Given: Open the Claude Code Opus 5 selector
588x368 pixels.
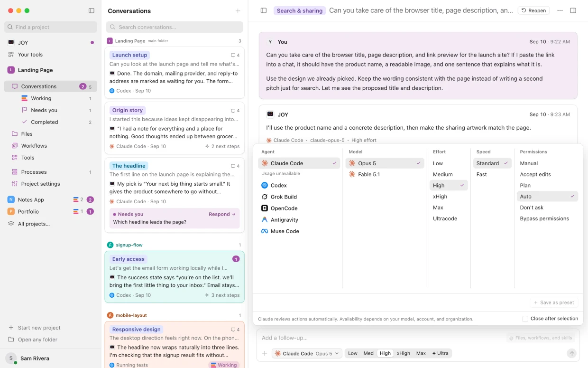Looking at the screenshot, I should [307, 353].
